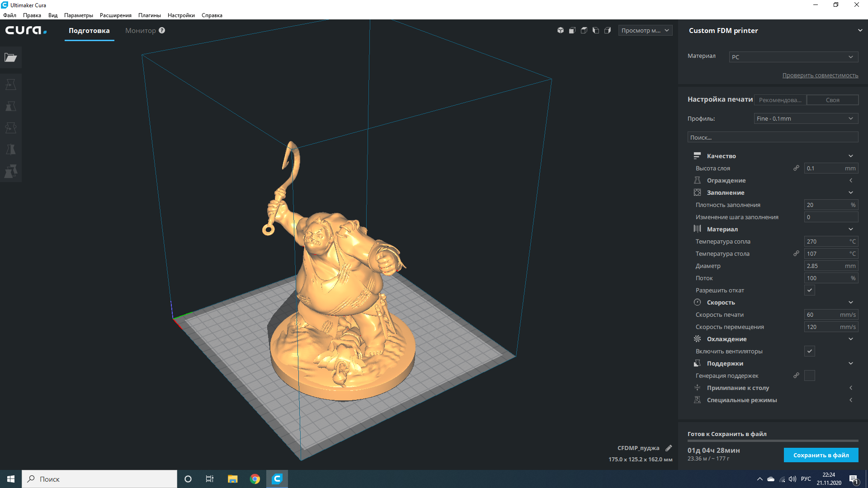Open the Просмотр м... view mode dropdown
The width and height of the screenshot is (868, 488).
(x=645, y=30)
